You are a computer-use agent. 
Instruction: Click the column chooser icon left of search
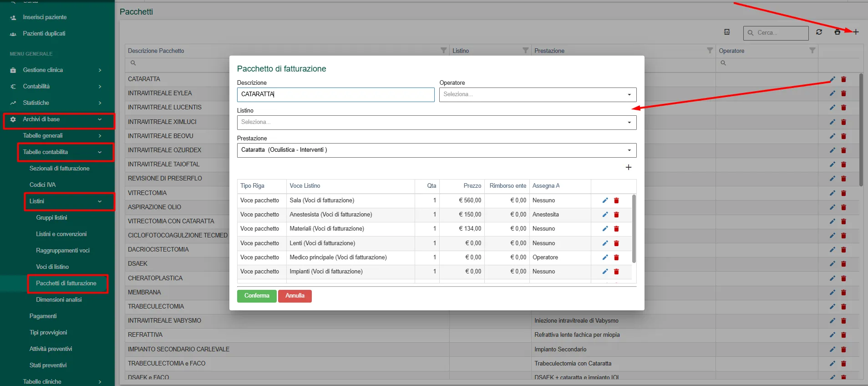(727, 32)
